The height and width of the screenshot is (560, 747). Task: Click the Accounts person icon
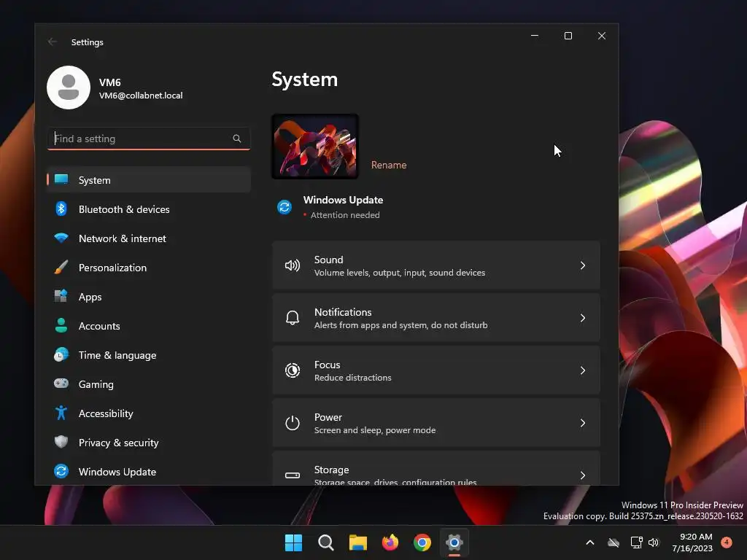coord(61,325)
